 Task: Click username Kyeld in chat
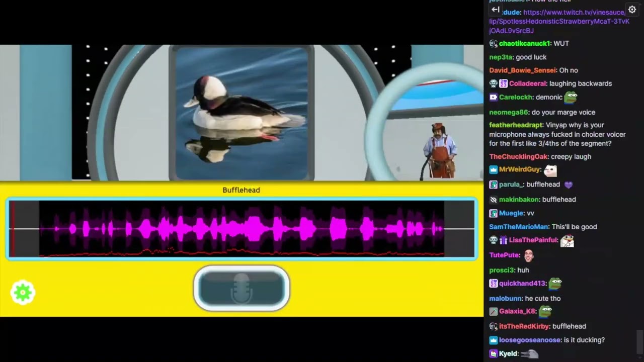tap(508, 354)
